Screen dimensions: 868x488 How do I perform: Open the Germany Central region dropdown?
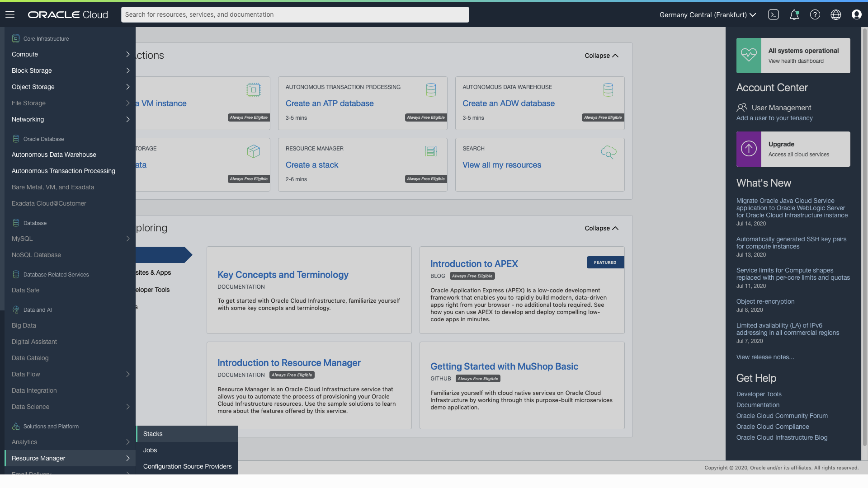pyautogui.click(x=708, y=14)
